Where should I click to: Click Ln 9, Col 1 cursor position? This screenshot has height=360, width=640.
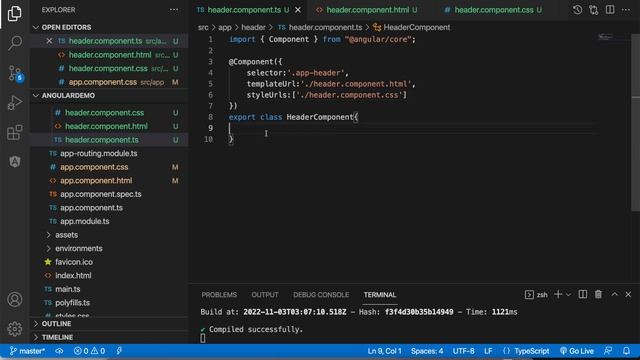coord(384,351)
